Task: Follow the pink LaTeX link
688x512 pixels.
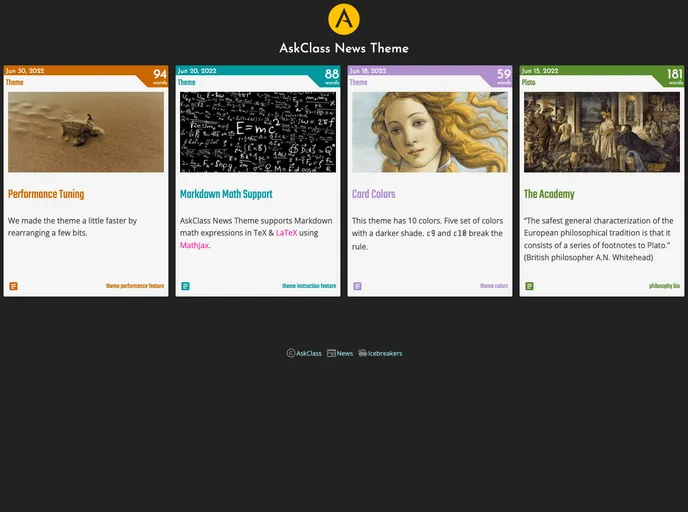Action: 286,233
